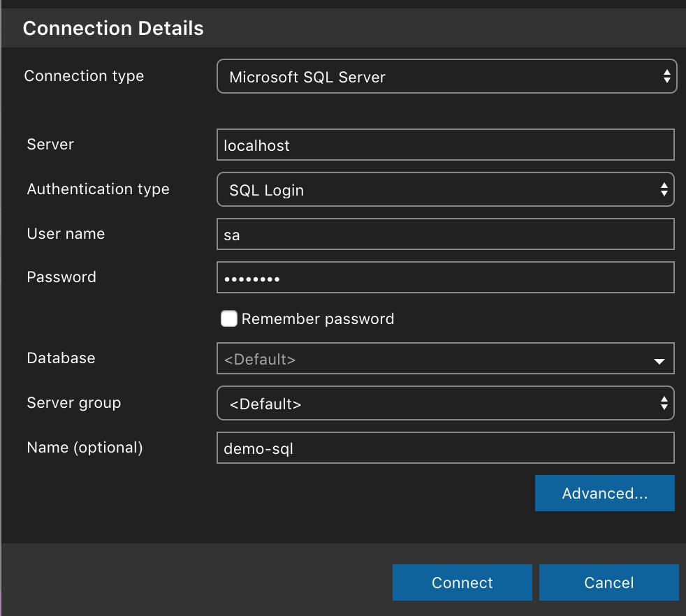
Task: Click the Name (optional) field
Action: click(446, 448)
